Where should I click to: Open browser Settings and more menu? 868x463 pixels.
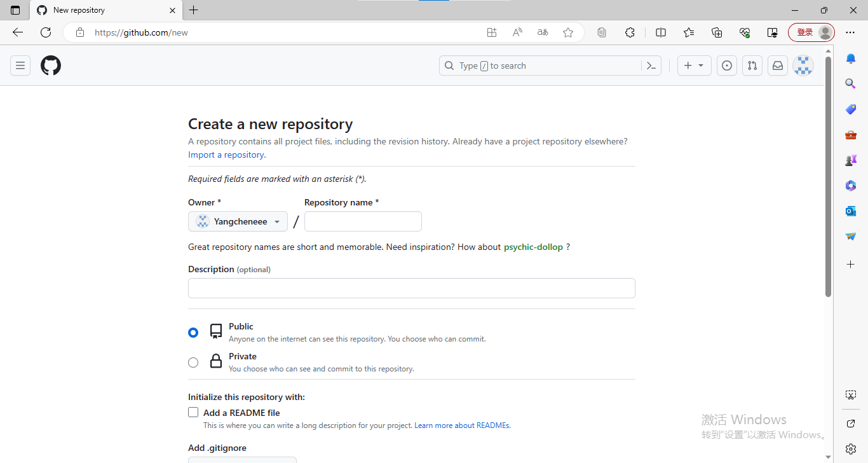pyautogui.click(x=850, y=32)
